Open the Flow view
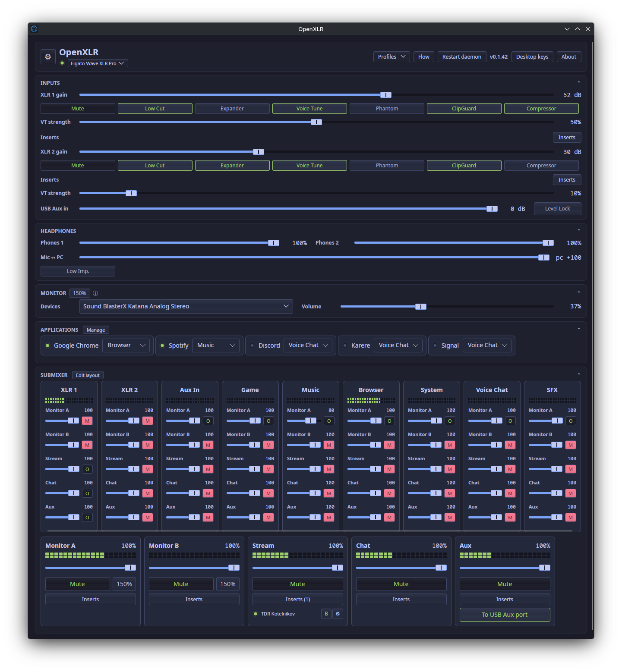Screen dimensions: 622x672 coord(424,57)
